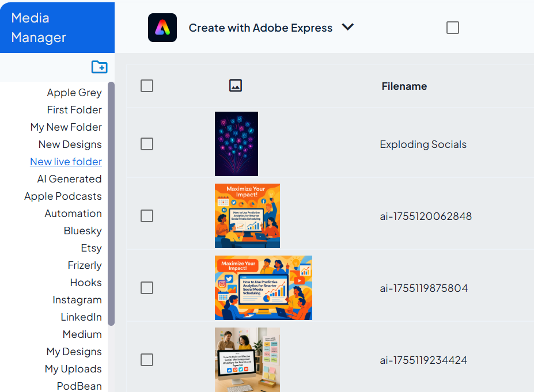The height and width of the screenshot is (392, 534).
Task: Check the Exploding Socials row checkbox
Action: click(147, 144)
